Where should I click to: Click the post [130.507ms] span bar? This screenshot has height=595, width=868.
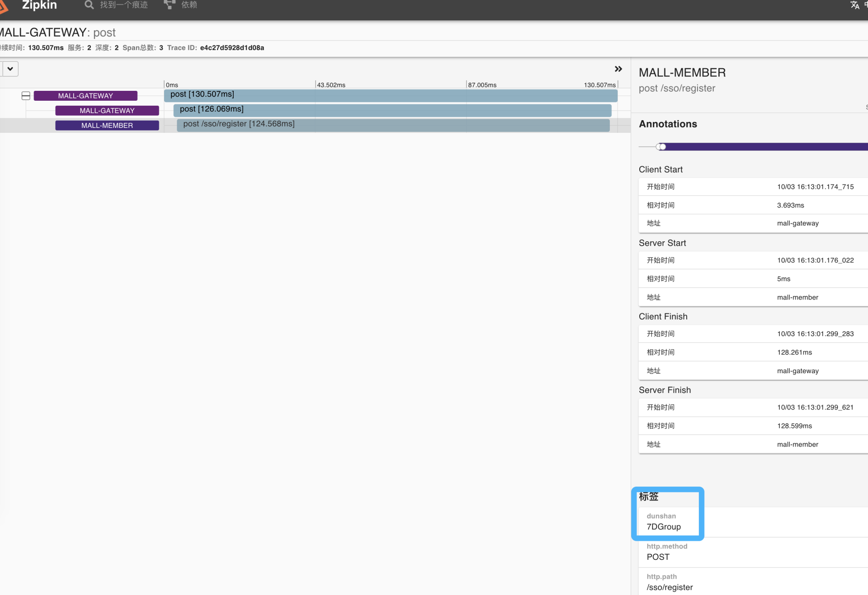pos(391,95)
